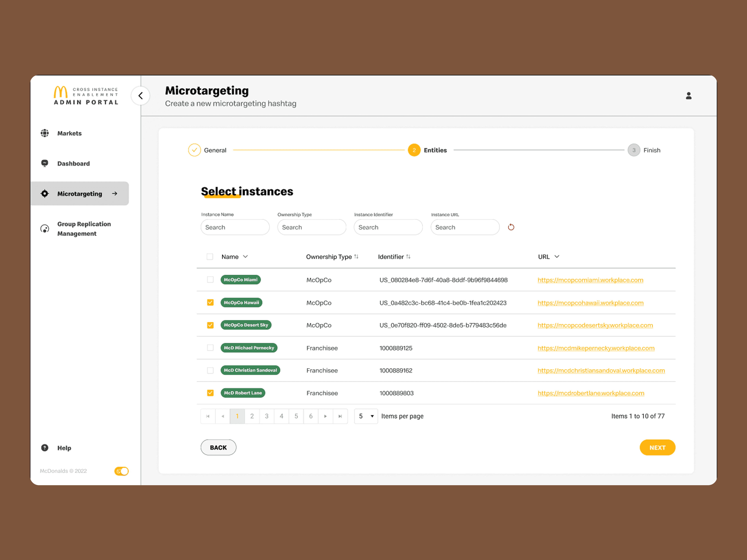Image resolution: width=747 pixels, height=560 pixels.
Task: Click the Group Replication Management icon
Action: click(45, 229)
